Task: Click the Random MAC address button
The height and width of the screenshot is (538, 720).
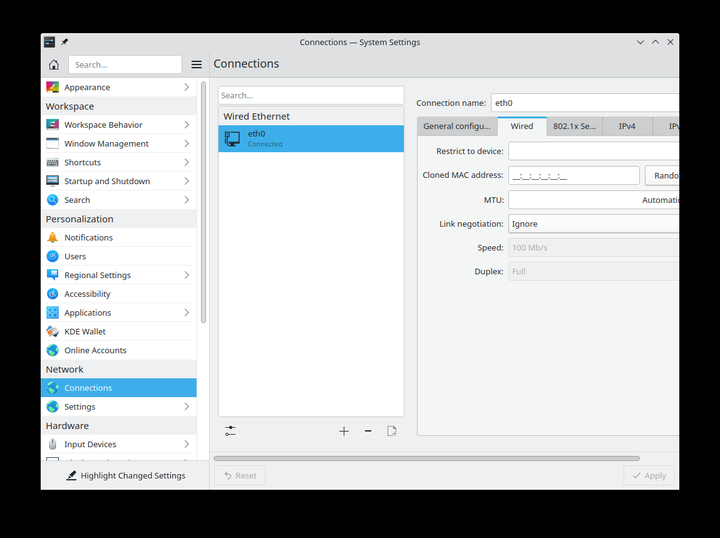Action: point(662,175)
